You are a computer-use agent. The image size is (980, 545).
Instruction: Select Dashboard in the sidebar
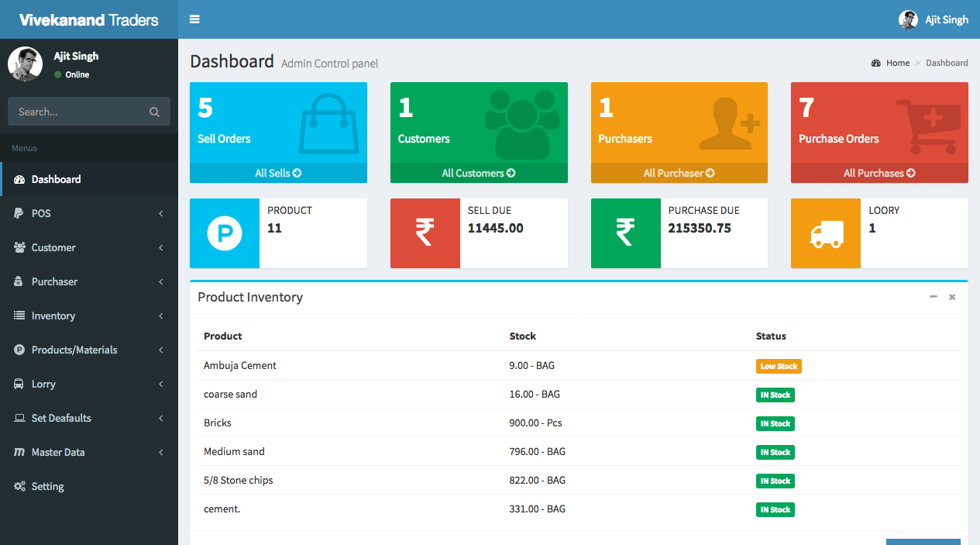(x=56, y=179)
